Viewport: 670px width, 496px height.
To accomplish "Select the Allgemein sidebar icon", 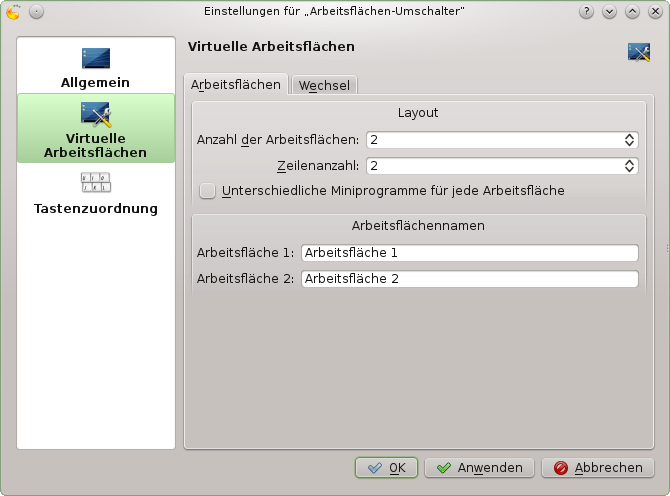I will pyautogui.click(x=96, y=58).
